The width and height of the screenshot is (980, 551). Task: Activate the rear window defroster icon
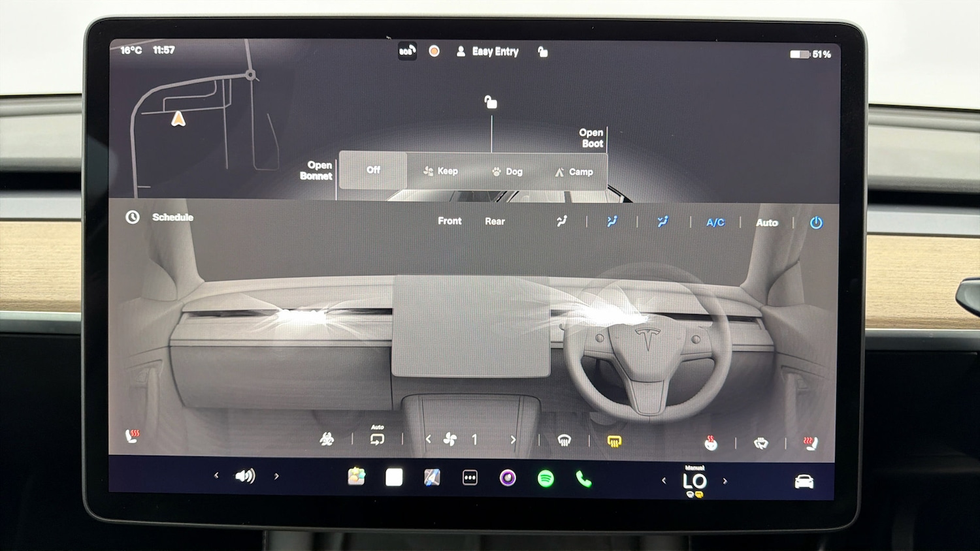[x=613, y=440]
